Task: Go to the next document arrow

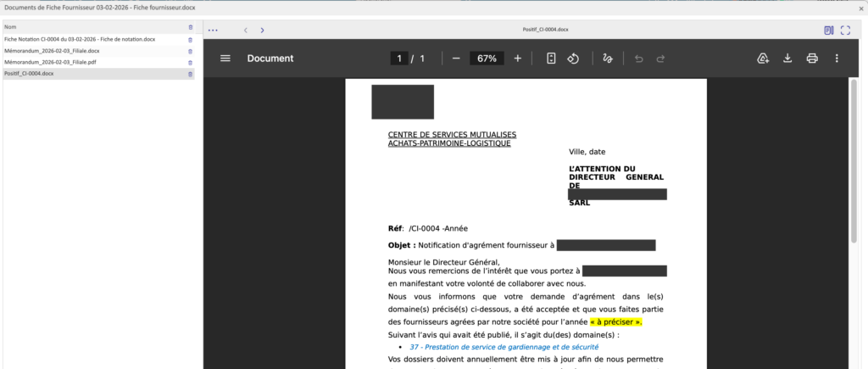Action: (263, 30)
